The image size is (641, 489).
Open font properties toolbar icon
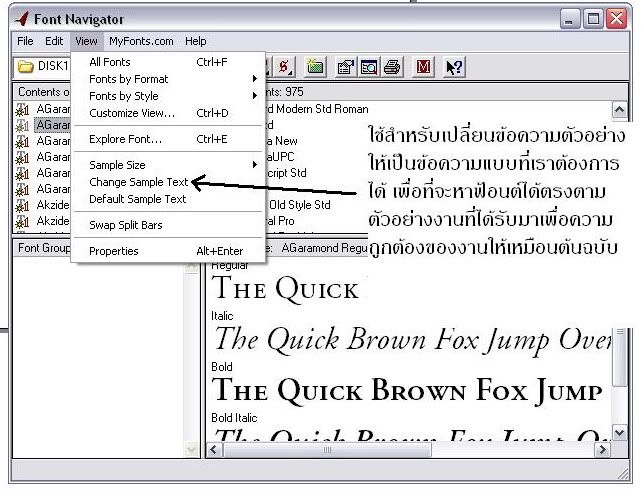(345, 67)
